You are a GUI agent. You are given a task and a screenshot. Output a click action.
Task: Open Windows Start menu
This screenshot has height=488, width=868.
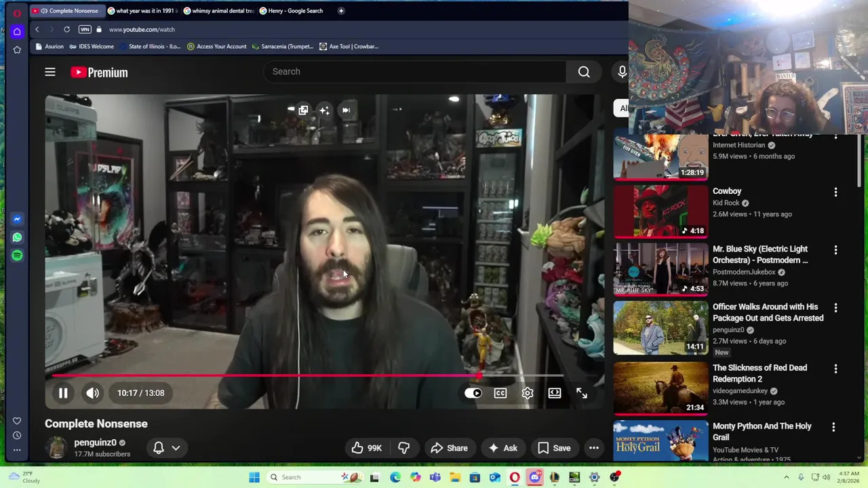(254, 477)
